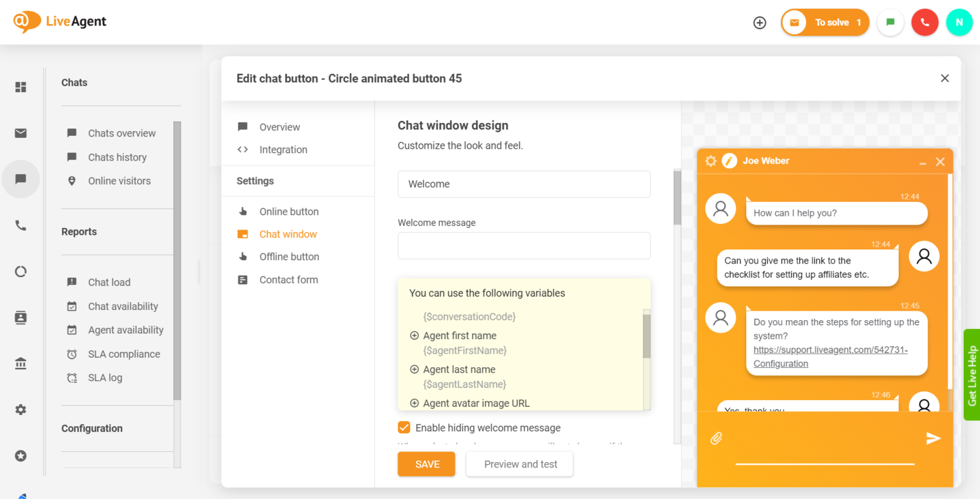Screen dimensions: 980x499
Task: Insert the Agent last name variable
Action: tap(414, 369)
